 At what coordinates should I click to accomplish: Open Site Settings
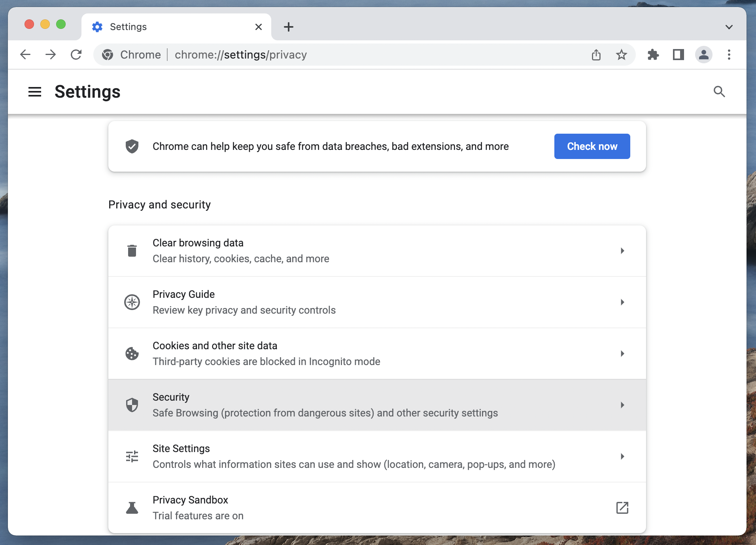pos(377,456)
